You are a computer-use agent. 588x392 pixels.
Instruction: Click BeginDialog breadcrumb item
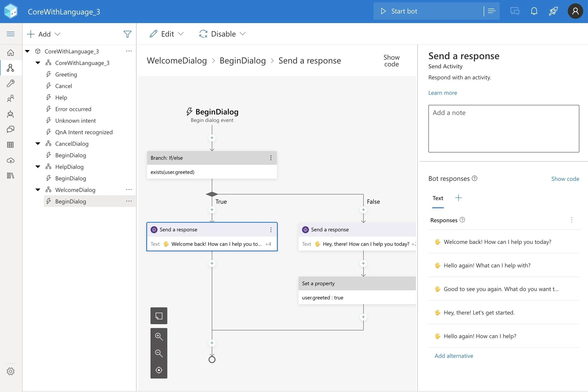(242, 61)
